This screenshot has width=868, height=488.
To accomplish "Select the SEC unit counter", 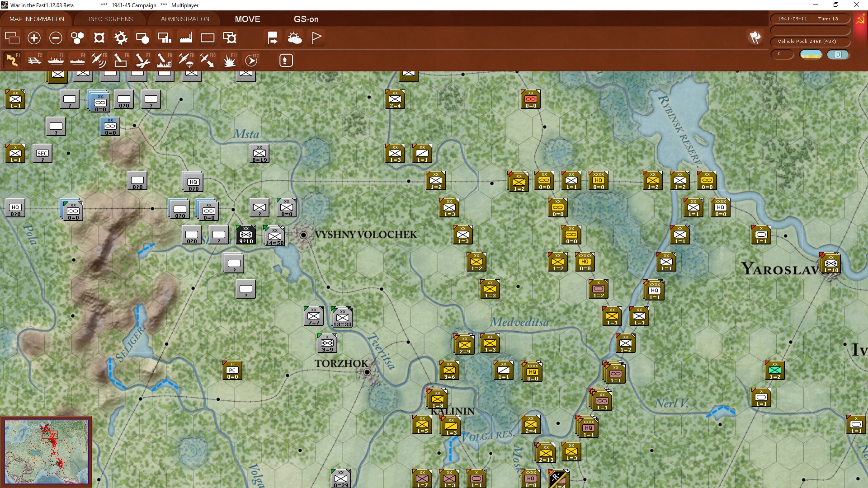I will pos(42,154).
